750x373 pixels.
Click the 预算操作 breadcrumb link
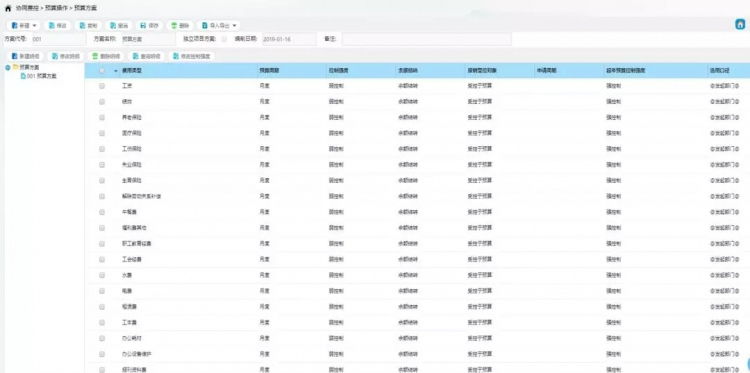(56, 9)
